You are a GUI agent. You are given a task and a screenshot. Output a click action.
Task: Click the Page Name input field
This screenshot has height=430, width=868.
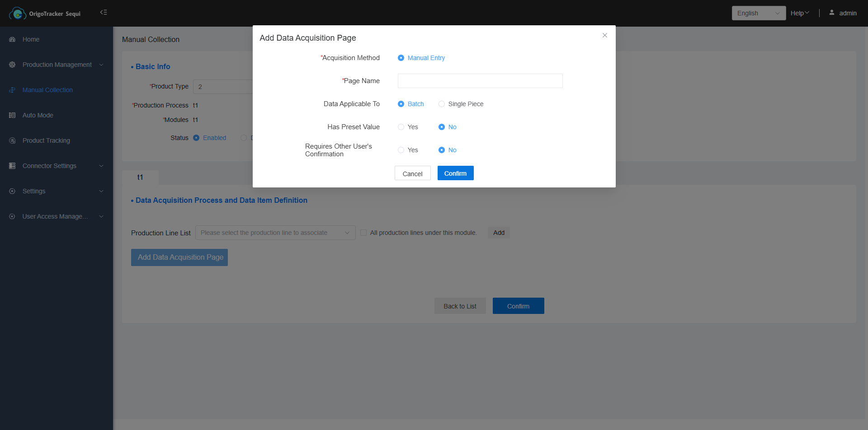coord(480,81)
